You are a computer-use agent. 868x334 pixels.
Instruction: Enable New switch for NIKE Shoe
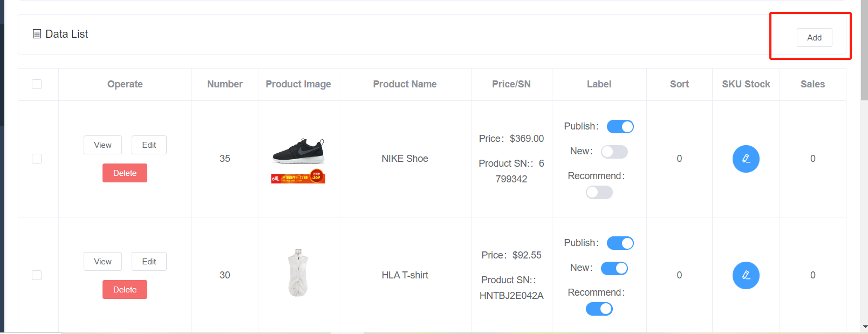coord(614,152)
